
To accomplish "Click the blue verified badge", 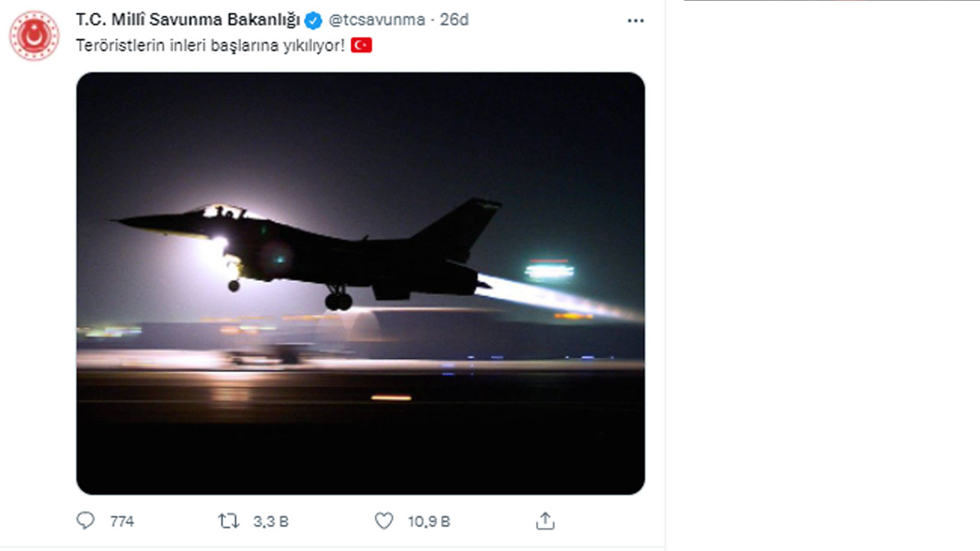I will 312,20.
